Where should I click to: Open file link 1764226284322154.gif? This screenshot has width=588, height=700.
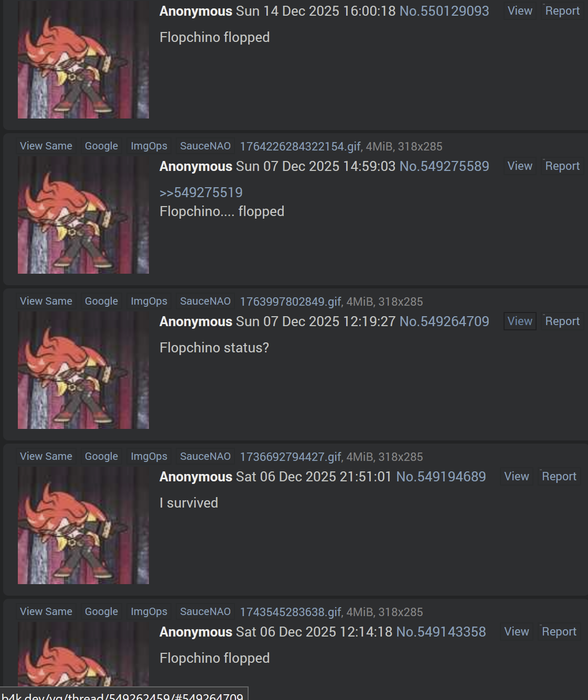[300, 146]
